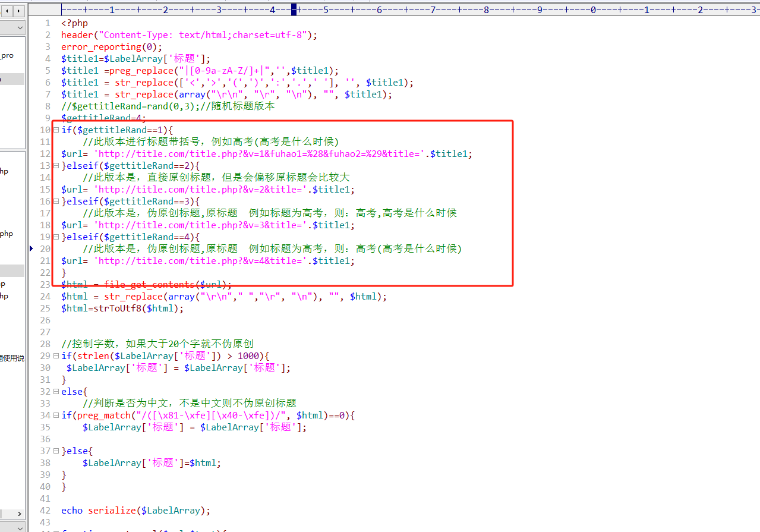Screen dimensions: 760x532
Task: Collapse the else fold at line 32
Action: (x=56, y=391)
